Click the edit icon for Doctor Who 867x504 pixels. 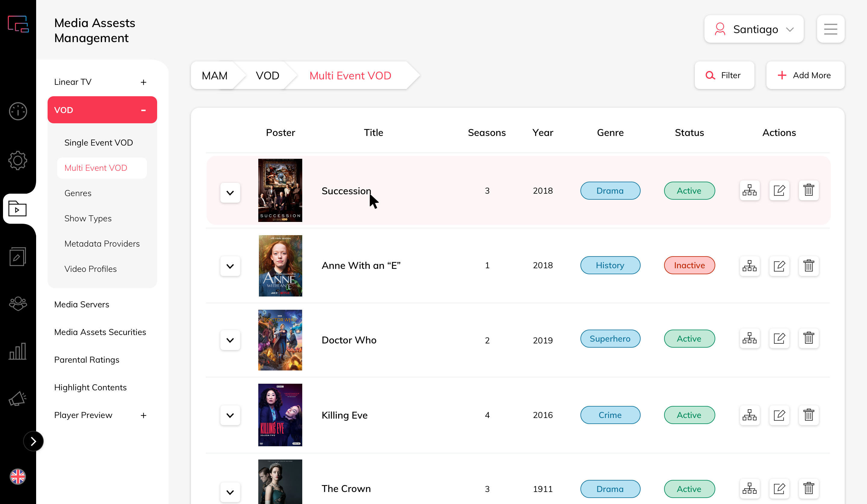tap(779, 339)
